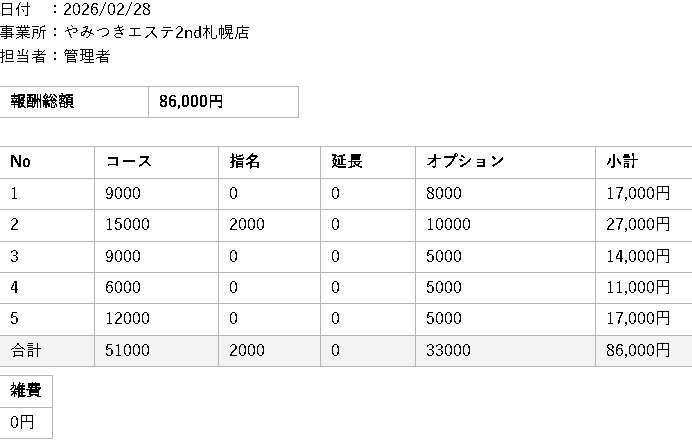Select the 合計 row label

(x=26, y=351)
